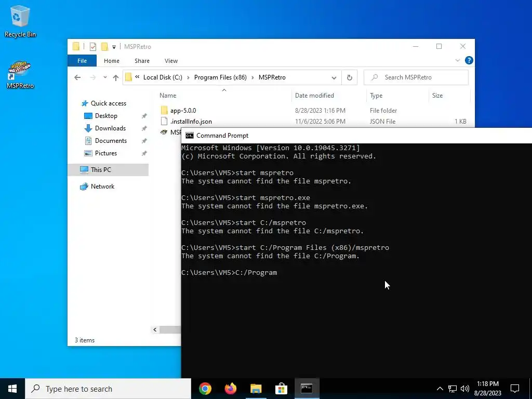Switch to the Home ribbon tab
Viewport: 532px width, 399px height.
pos(112,61)
